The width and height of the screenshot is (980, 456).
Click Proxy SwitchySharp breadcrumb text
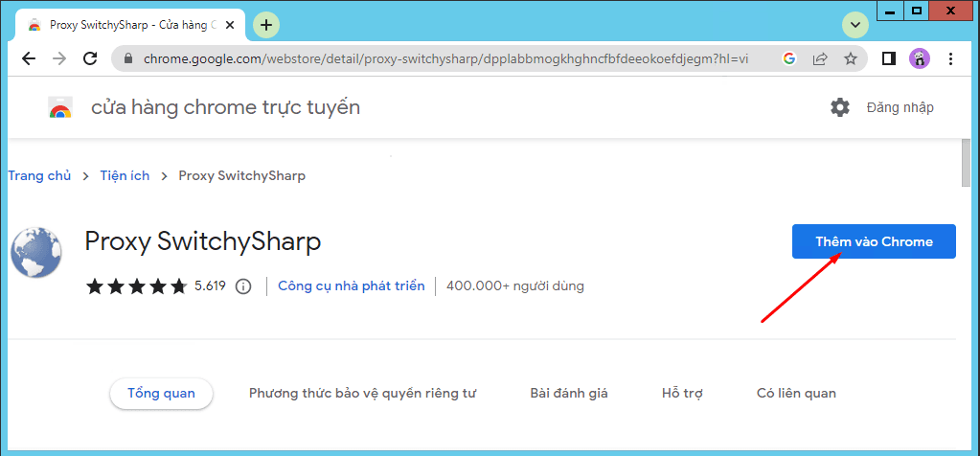click(x=241, y=175)
